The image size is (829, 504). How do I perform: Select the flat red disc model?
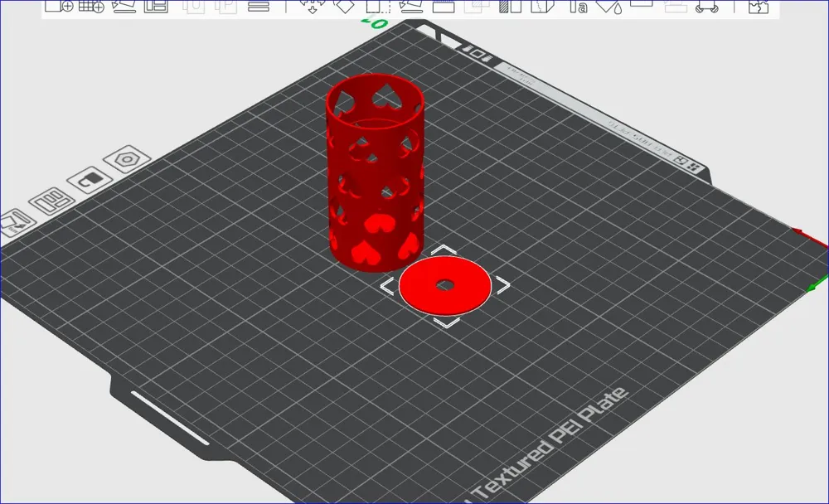(x=444, y=285)
